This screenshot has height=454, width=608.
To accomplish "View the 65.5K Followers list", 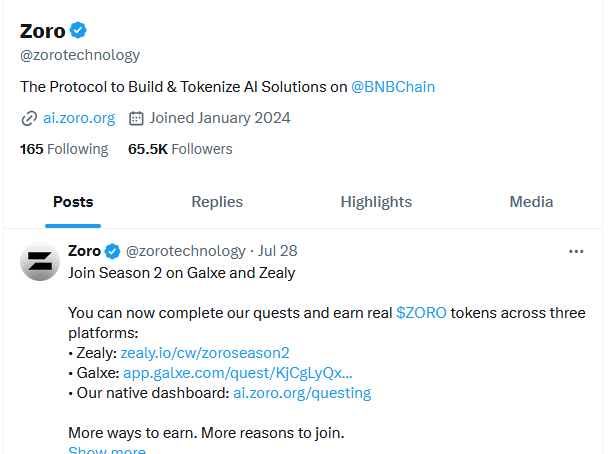I will pyautogui.click(x=180, y=149).
